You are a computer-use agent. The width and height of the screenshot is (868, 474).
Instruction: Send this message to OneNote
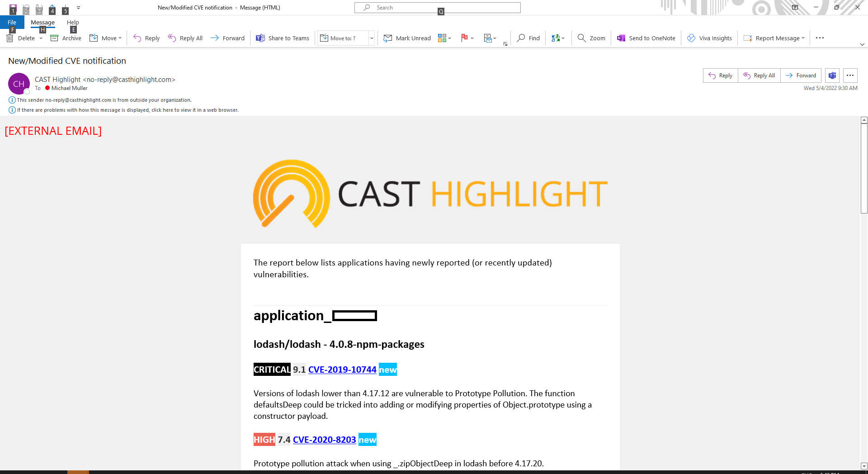coord(646,38)
